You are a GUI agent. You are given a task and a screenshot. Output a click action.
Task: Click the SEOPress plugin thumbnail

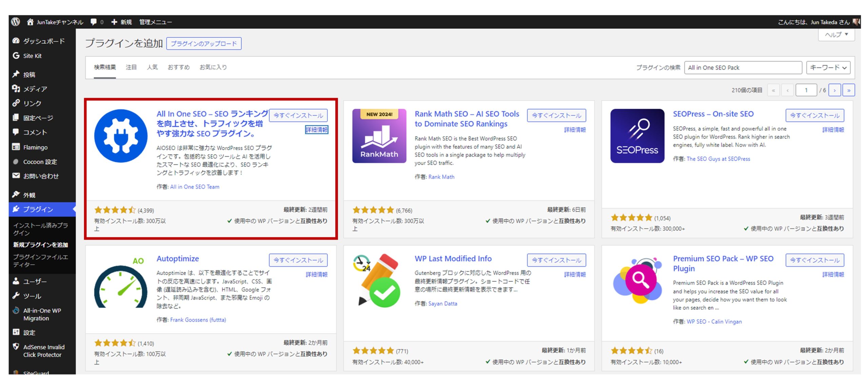[x=637, y=136]
